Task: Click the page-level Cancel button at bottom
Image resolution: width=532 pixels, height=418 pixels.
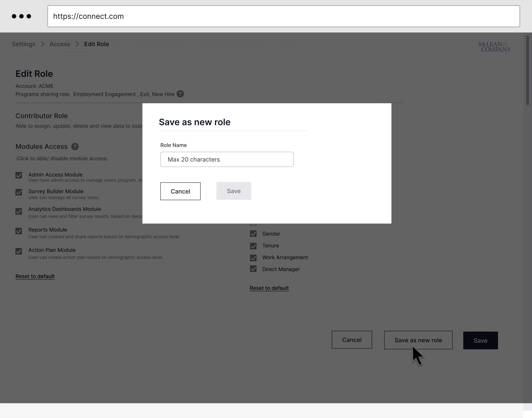Action: [352, 340]
